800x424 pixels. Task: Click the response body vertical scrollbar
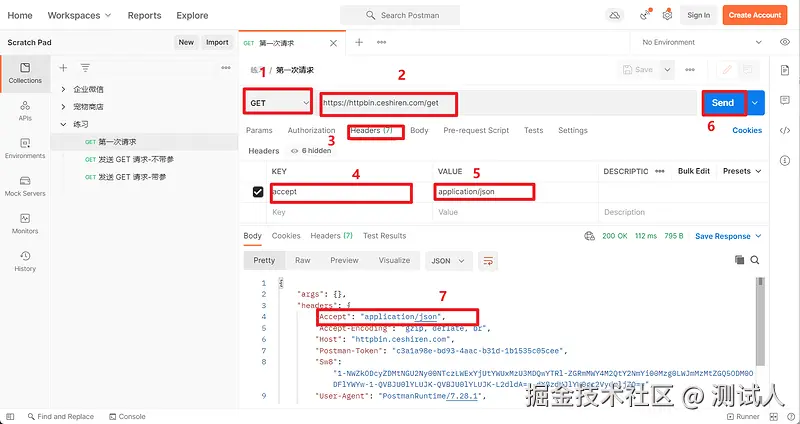coord(760,321)
